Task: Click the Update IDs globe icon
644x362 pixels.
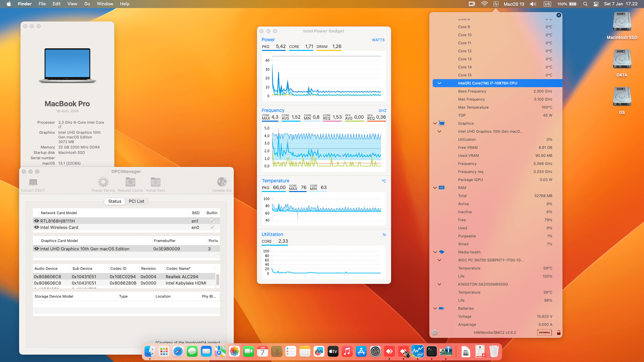Action: [222, 182]
